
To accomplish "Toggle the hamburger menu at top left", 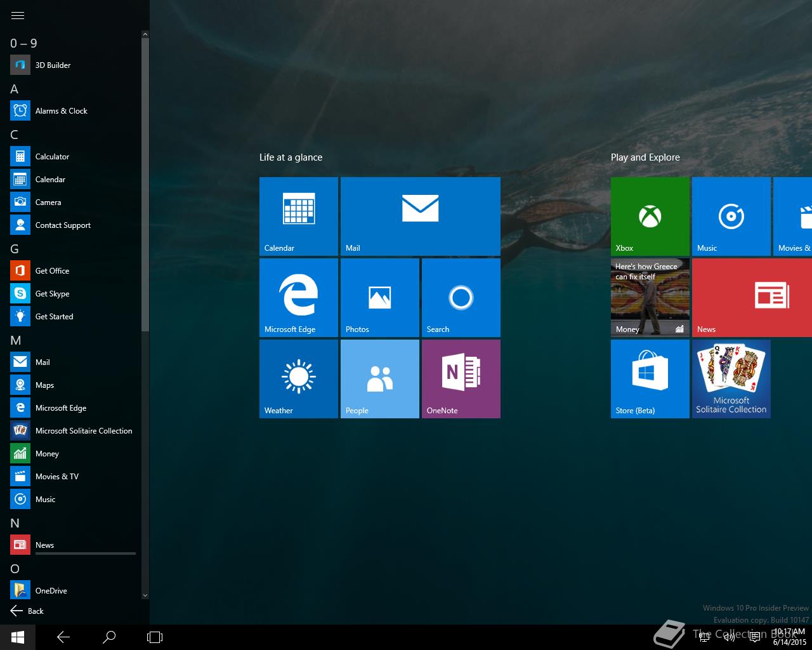I will 18,15.
